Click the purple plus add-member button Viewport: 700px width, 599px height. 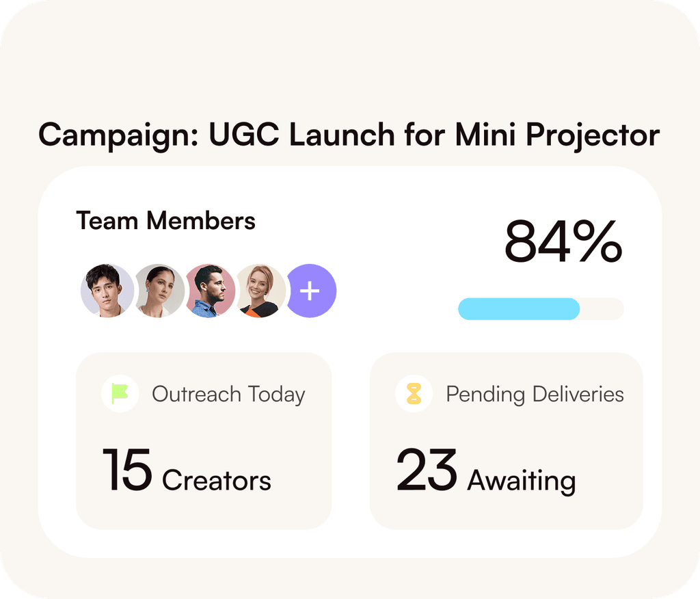(312, 291)
